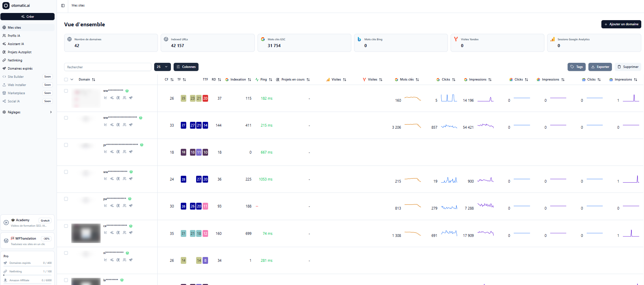Sort by the Ping column arrows
The image size is (644, 285).
tap(270, 80)
